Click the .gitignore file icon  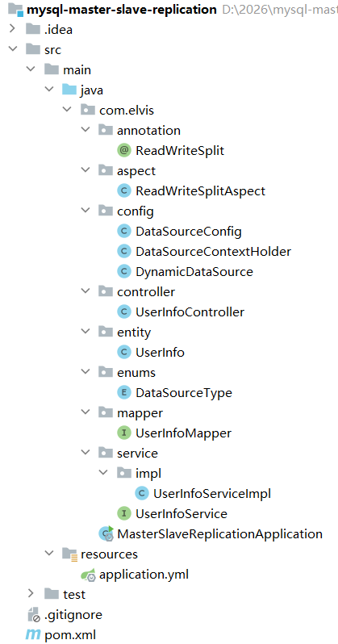point(33,615)
